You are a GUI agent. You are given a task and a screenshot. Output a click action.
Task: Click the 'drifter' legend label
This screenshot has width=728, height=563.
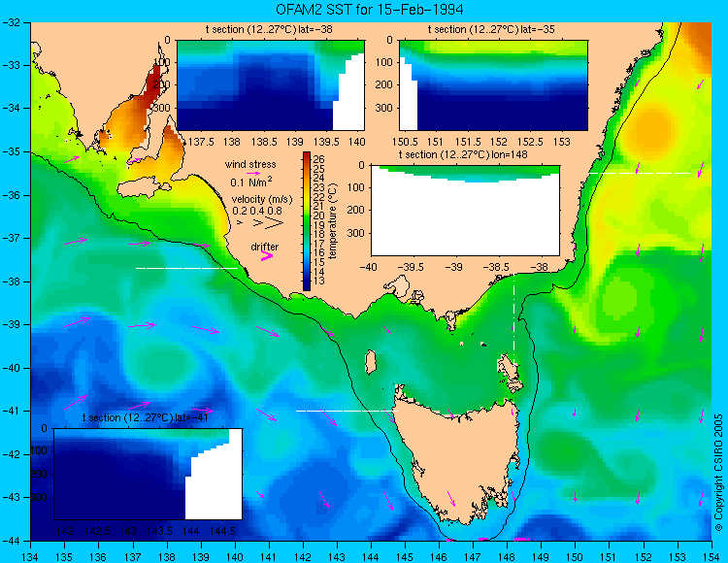[x=265, y=247]
